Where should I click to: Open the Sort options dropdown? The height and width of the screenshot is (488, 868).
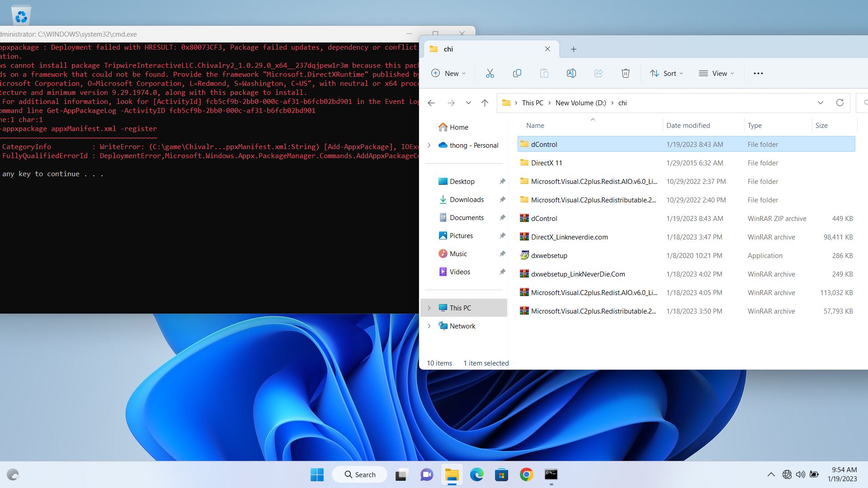[x=666, y=73]
